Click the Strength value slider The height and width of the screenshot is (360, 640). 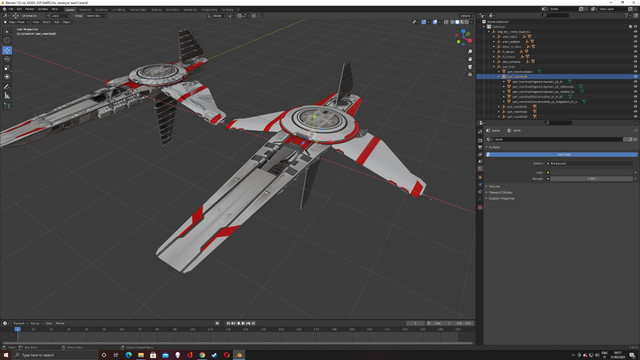coord(591,178)
